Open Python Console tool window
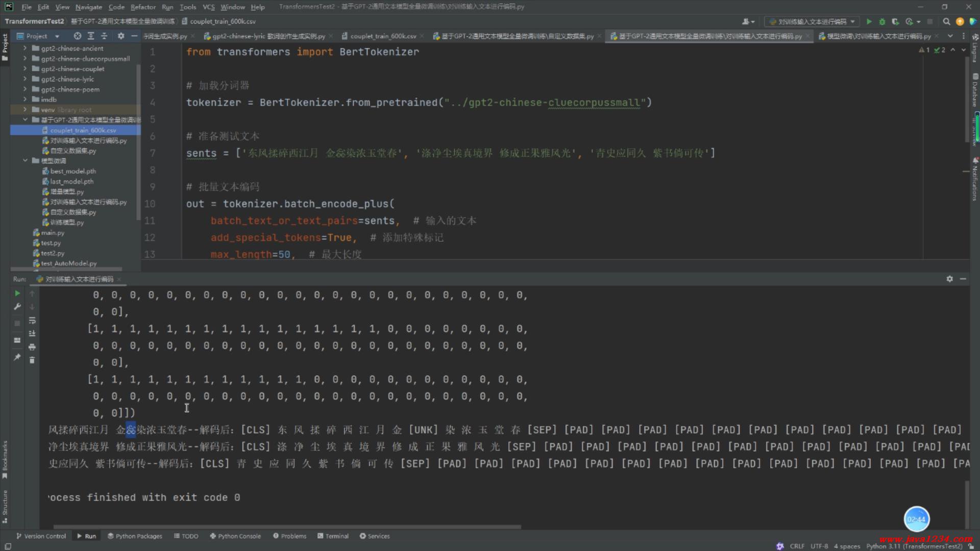The width and height of the screenshot is (980, 551). [x=235, y=536]
